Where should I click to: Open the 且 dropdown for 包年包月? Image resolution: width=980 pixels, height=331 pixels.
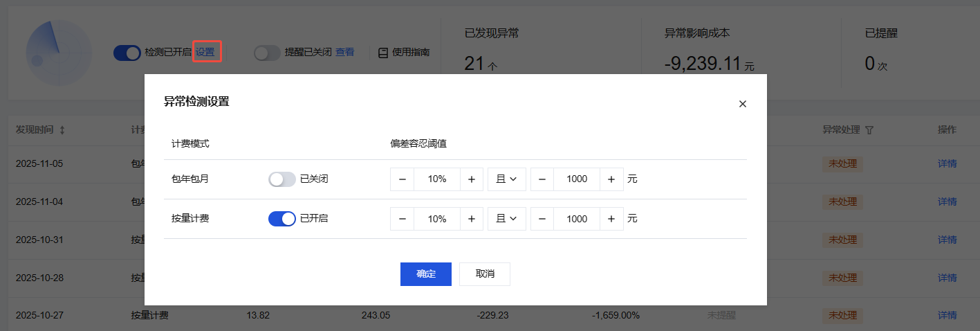coord(506,179)
